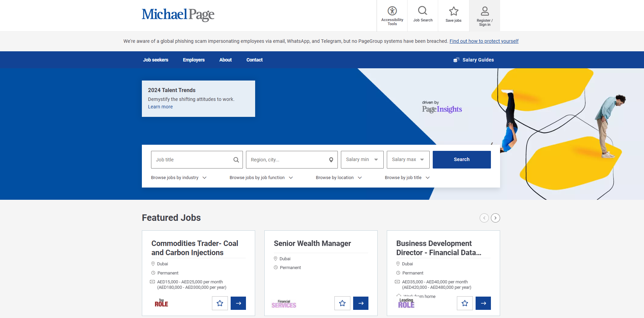Open Employers menu

pyautogui.click(x=194, y=60)
